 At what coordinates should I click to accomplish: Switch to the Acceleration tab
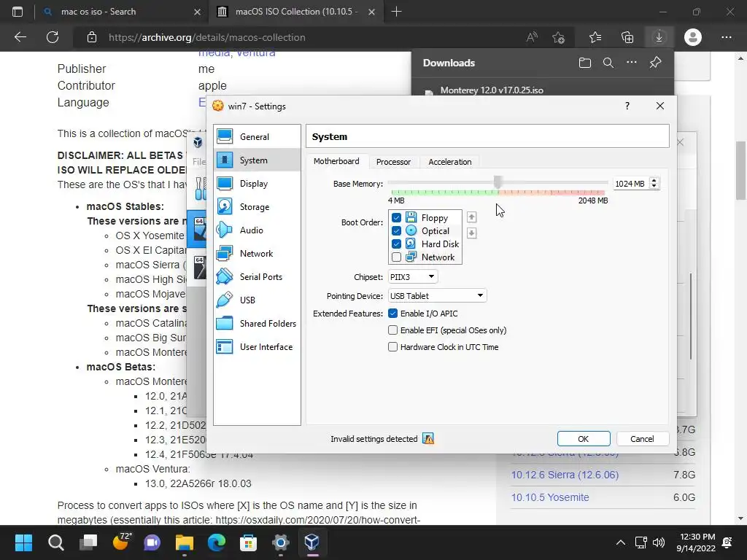point(449,162)
